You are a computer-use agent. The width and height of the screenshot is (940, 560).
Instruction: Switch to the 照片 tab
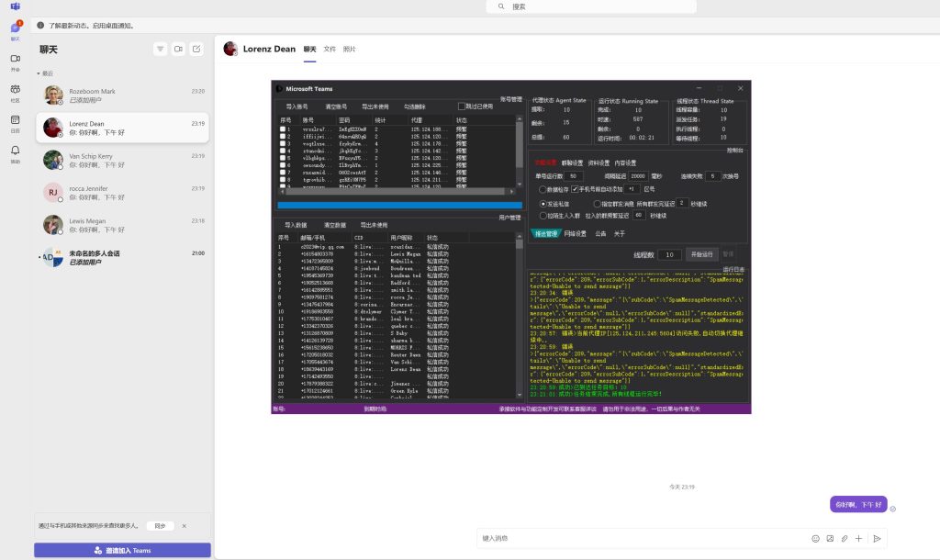coord(350,49)
